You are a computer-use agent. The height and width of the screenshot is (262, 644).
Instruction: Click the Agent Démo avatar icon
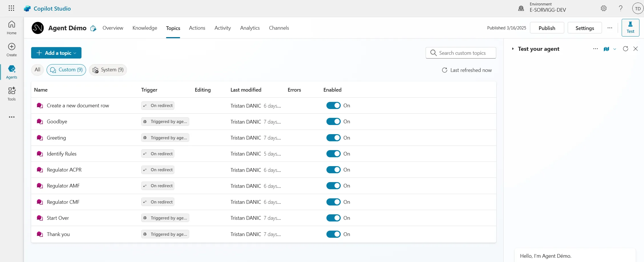pos(38,28)
